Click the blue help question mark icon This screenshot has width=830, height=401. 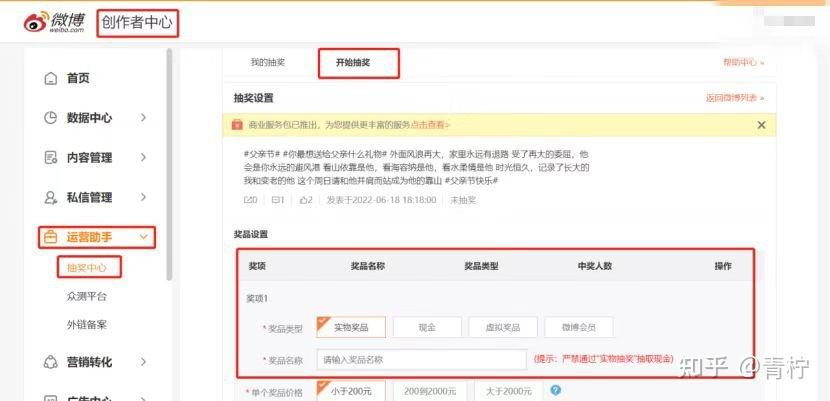555,390
